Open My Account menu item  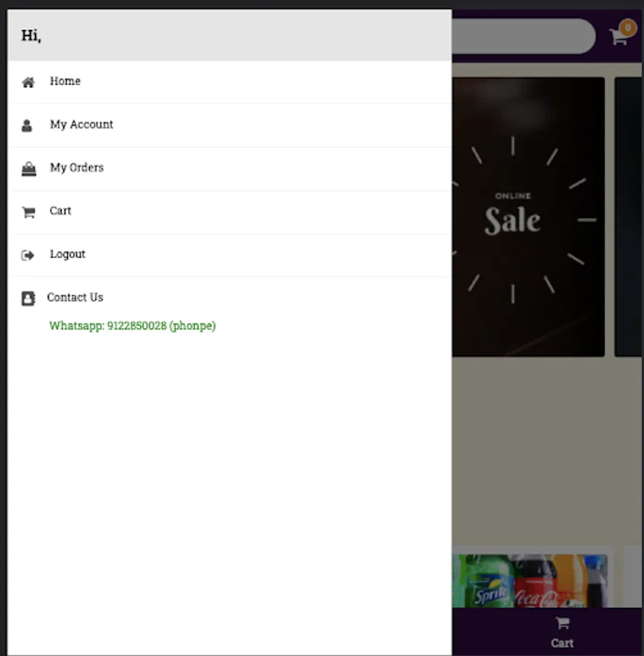coord(229,125)
